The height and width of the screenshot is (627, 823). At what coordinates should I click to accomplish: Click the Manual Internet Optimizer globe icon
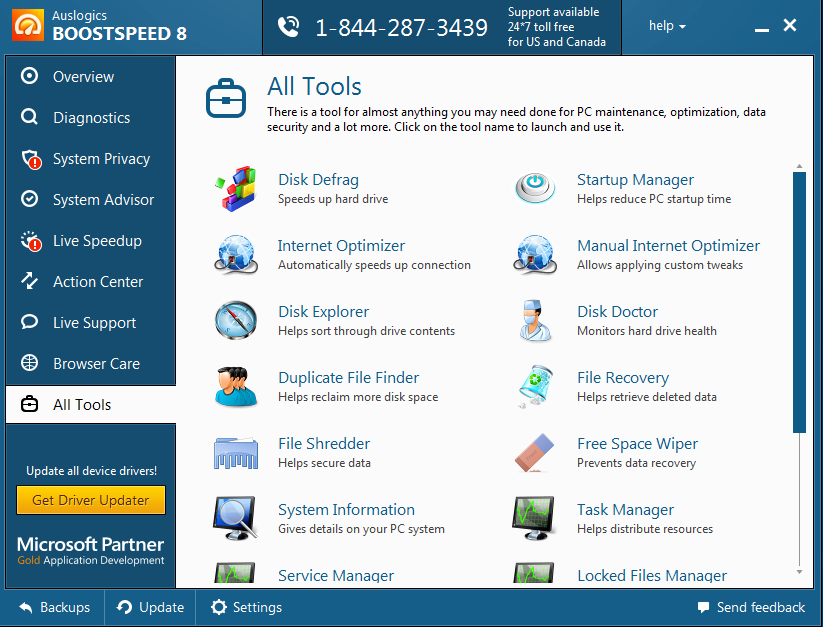pos(535,254)
